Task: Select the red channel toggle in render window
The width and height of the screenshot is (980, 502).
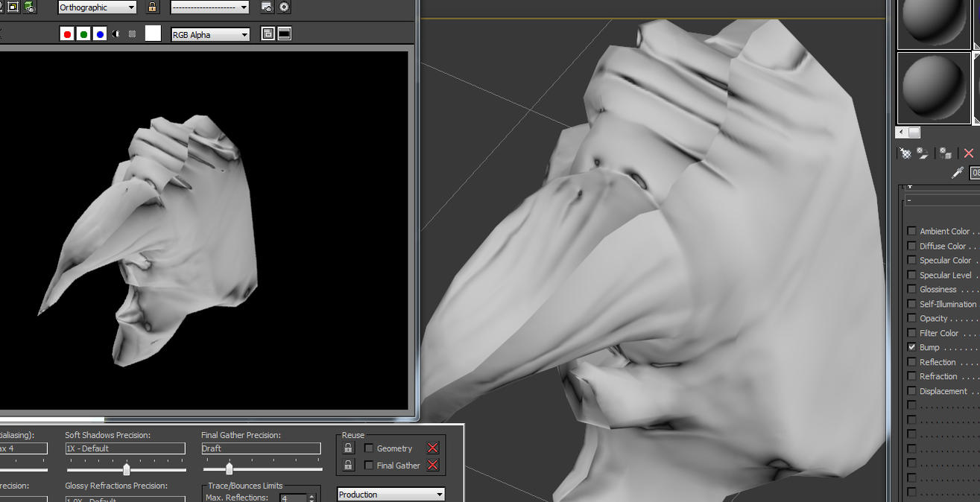Action: click(66, 34)
